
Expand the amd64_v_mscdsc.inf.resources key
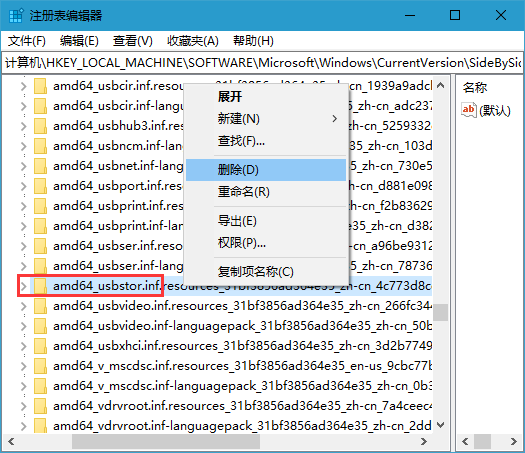click(23, 366)
